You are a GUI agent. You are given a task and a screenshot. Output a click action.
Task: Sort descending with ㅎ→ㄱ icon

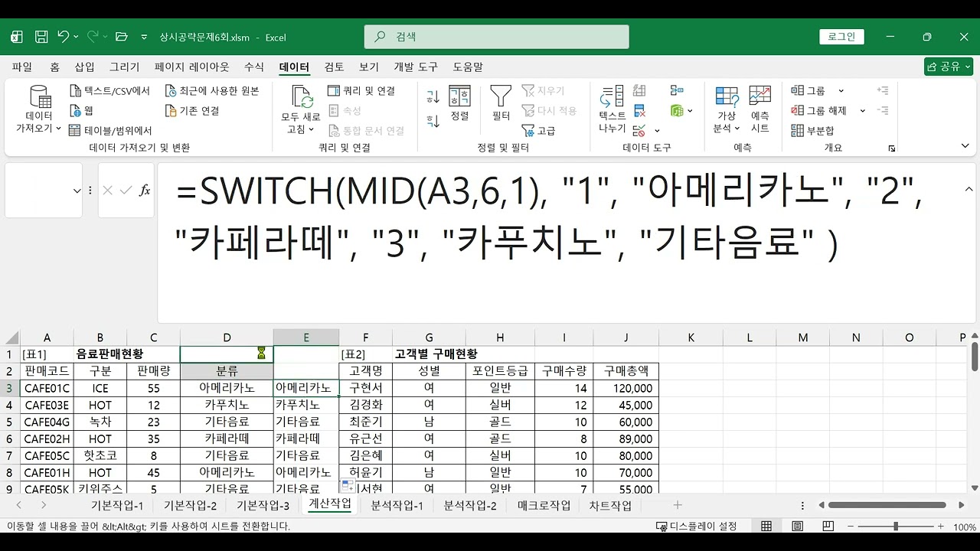coord(433,121)
